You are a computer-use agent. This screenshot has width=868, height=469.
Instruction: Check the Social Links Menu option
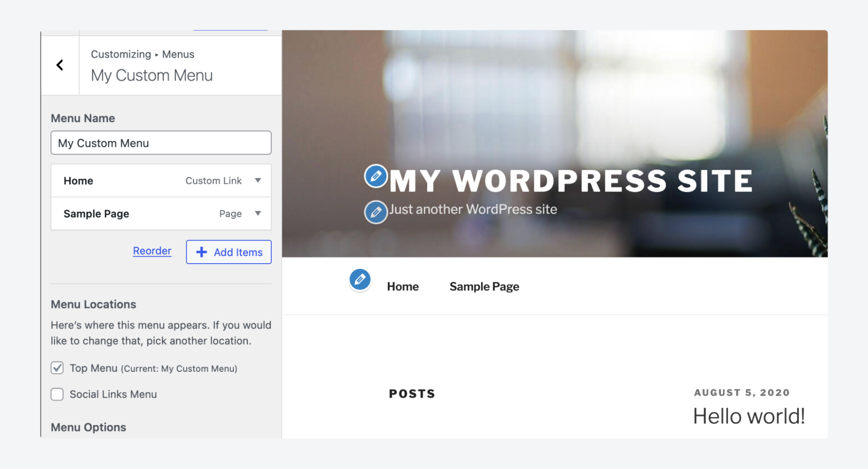[57, 394]
